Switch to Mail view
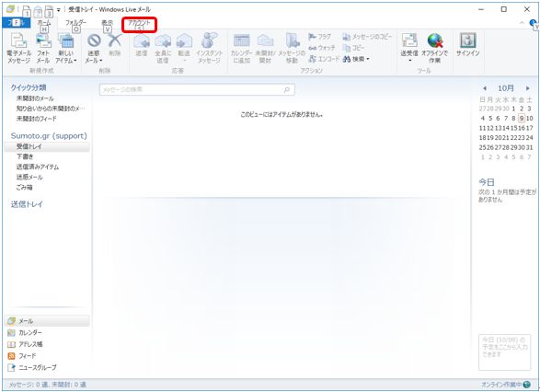This screenshot has width=540, height=392. (x=47, y=321)
